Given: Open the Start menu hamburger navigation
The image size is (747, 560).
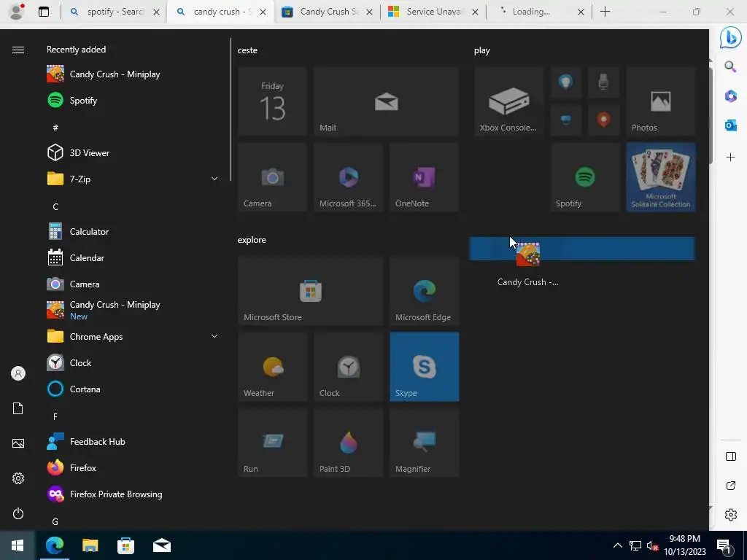Looking at the screenshot, I should pyautogui.click(x=18, y=50).
